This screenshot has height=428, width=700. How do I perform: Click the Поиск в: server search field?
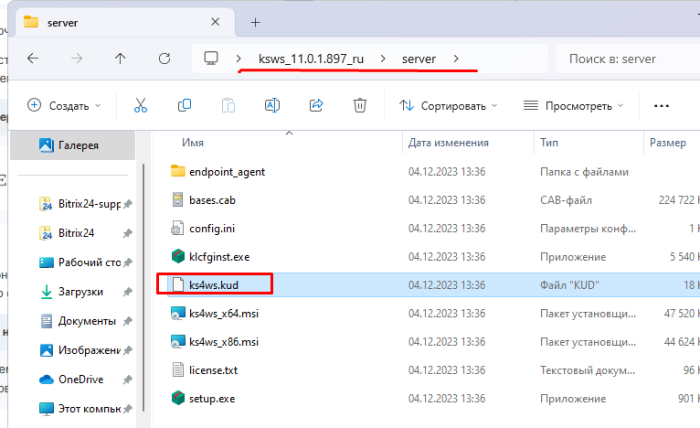(627, 58)
